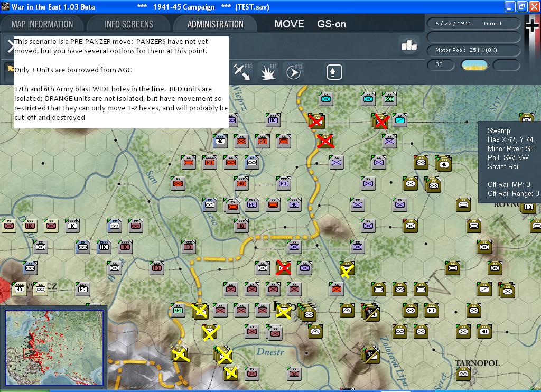Viewport: 541px width, 392px height.
Task: Click the TARNOPOL city label
Action: (x=477, y=363)
